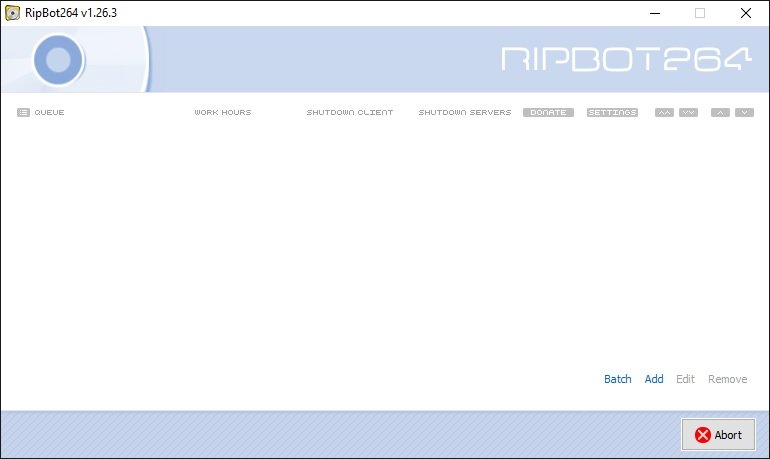Screen dimensions: 770x459
Task: Open the Settings panel
Action: [612, 113]
